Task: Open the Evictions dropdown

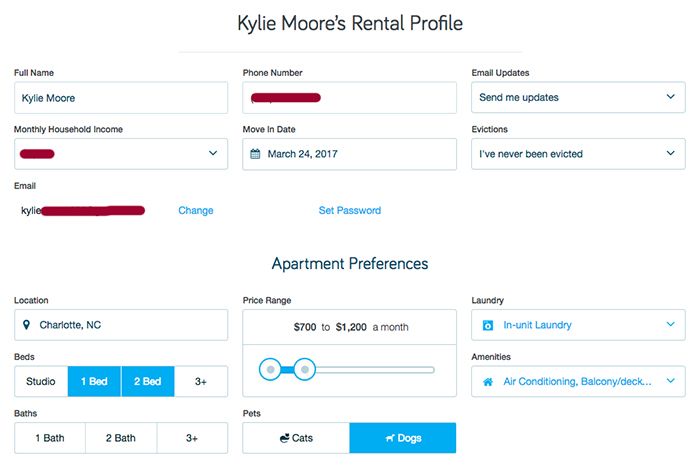Action: 578,154
